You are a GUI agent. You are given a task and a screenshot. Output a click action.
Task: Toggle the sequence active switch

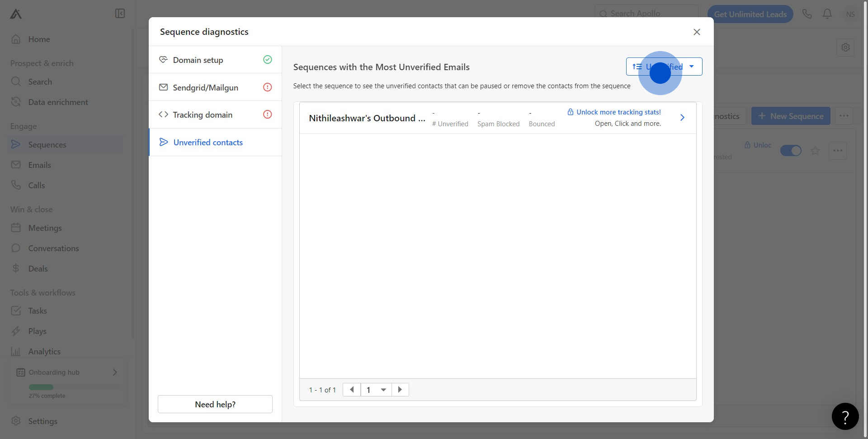coord(791,151)
